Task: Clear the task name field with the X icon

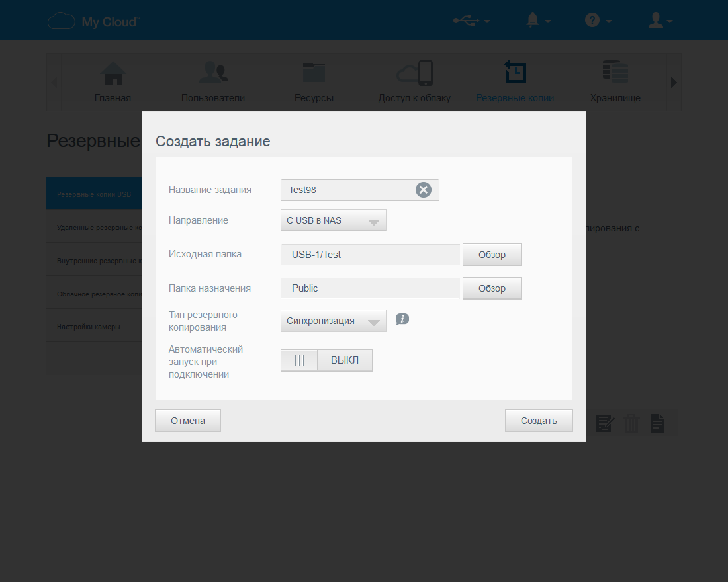Action: pyautogui.click(x=423, y=190)
